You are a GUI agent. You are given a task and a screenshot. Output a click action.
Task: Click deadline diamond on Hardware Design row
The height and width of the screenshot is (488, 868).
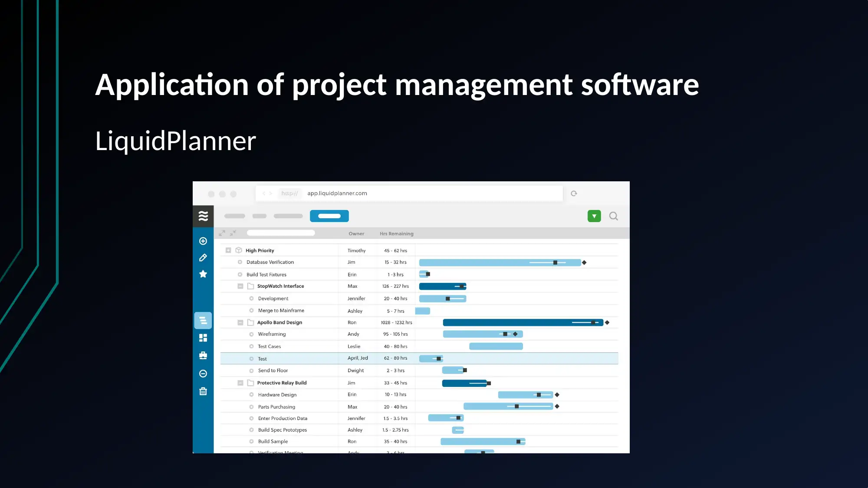pos(557,395)
